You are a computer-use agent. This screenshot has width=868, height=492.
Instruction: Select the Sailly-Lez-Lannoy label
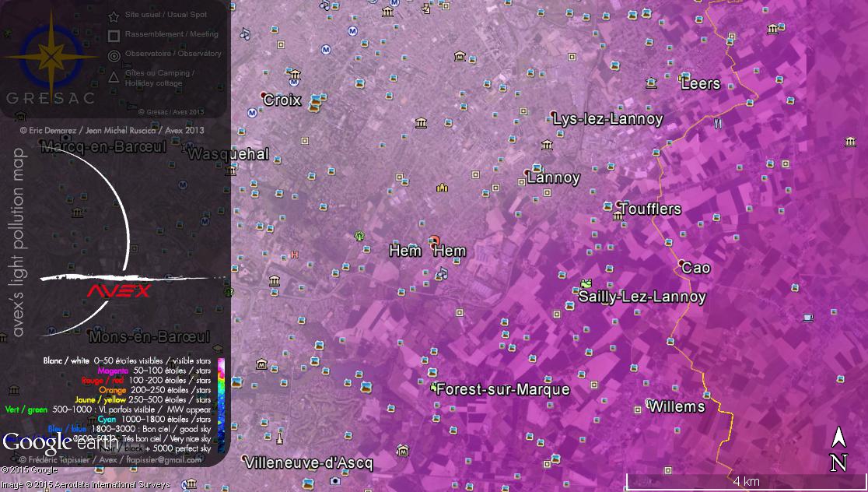pos(642,297)
